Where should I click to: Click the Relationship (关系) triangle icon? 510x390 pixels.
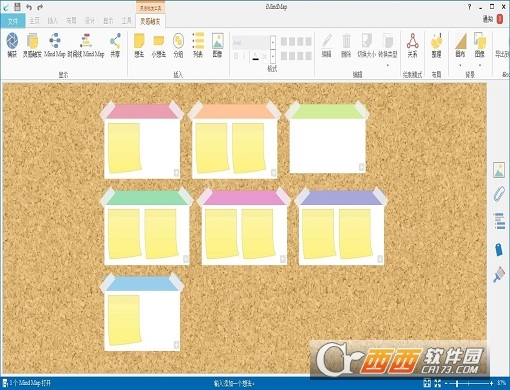click(x=412, y=41)
